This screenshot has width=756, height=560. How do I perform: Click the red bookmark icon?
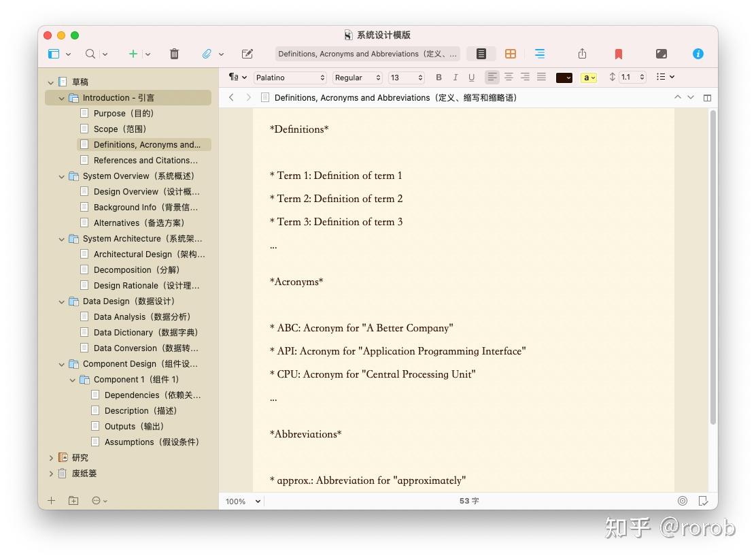(x=618, y=54)
